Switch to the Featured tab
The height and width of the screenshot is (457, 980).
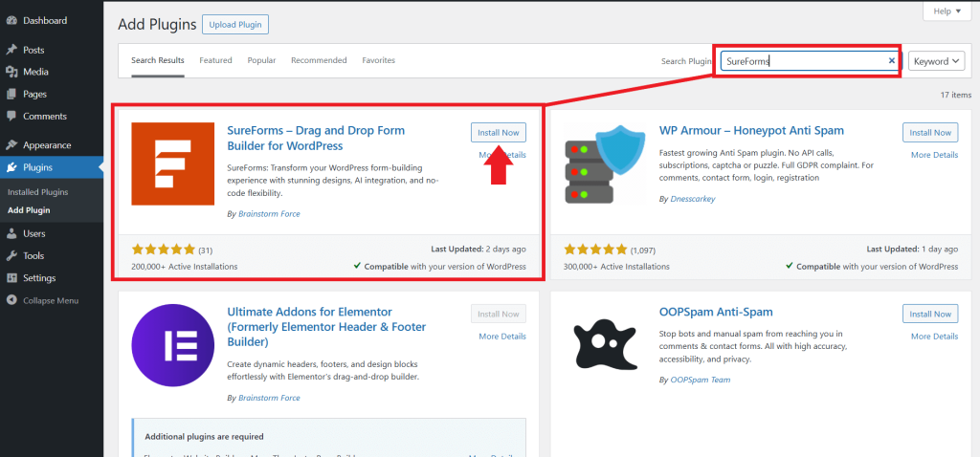(x=215, y=60)
